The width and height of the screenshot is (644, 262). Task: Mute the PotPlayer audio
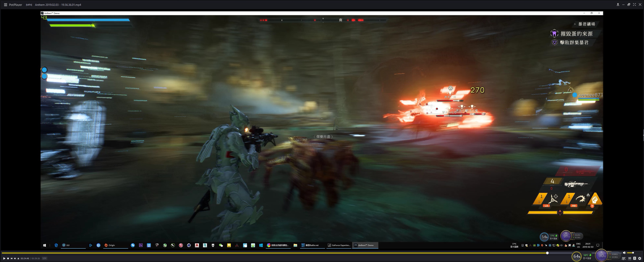[624, 253]
